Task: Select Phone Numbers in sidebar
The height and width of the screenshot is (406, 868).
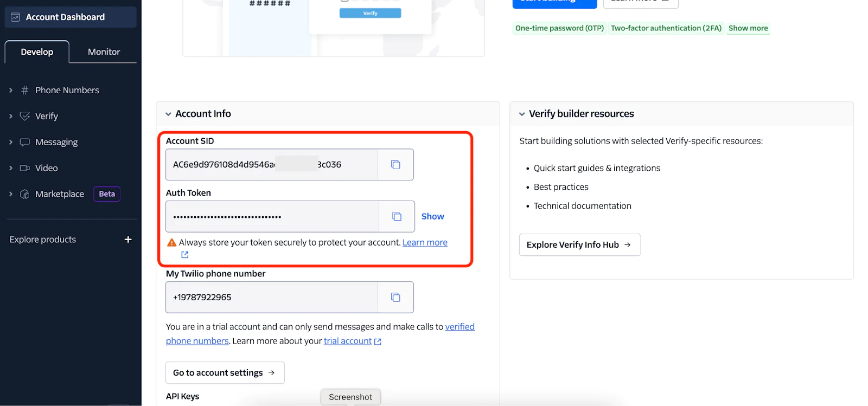Action: pos(67,91)
